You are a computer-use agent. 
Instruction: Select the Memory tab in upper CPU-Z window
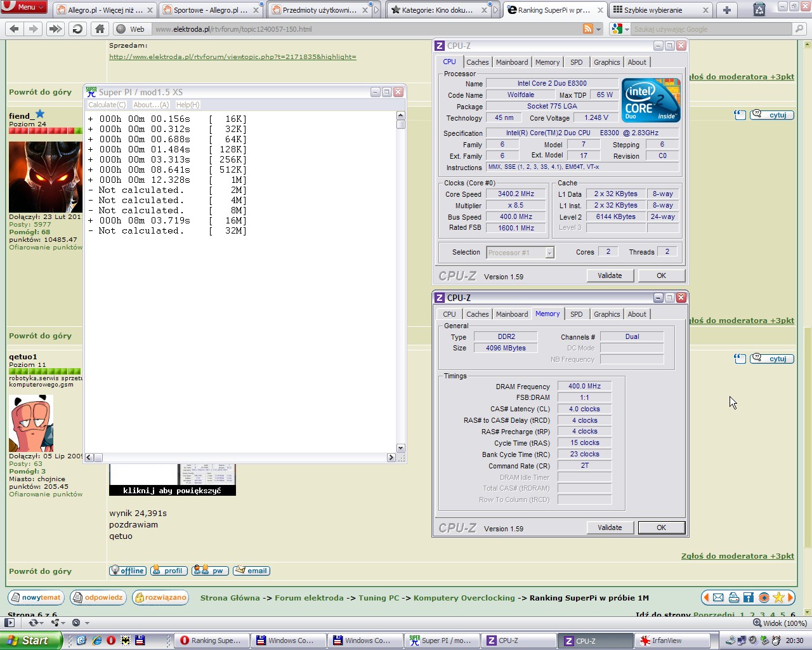point(547,62)
